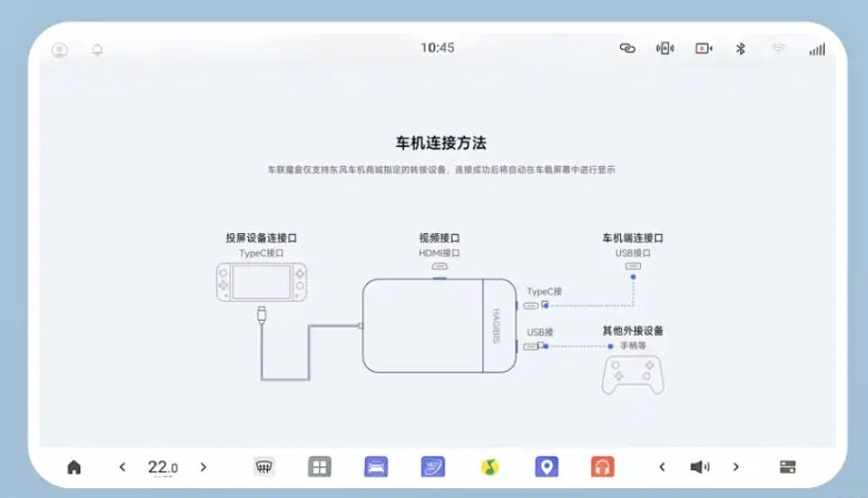The height and width of the screenshot is (498, 868).
Task: Toggle the windshield defrost icon
Action: [264, 467]
